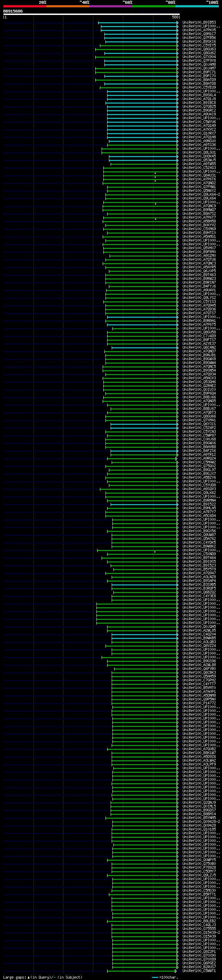Select hit UniRef100_A9SZM0
Viewport: 222px width, 980px height.
(x=199, y=256)
